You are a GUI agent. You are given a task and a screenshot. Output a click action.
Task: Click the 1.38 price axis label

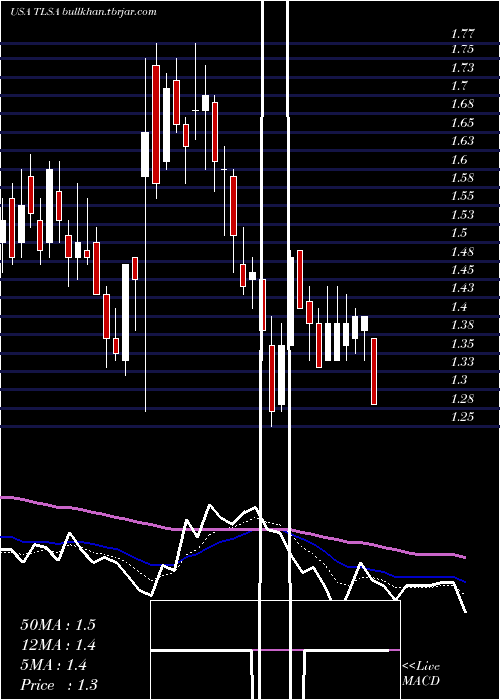[x=462, y=325]
